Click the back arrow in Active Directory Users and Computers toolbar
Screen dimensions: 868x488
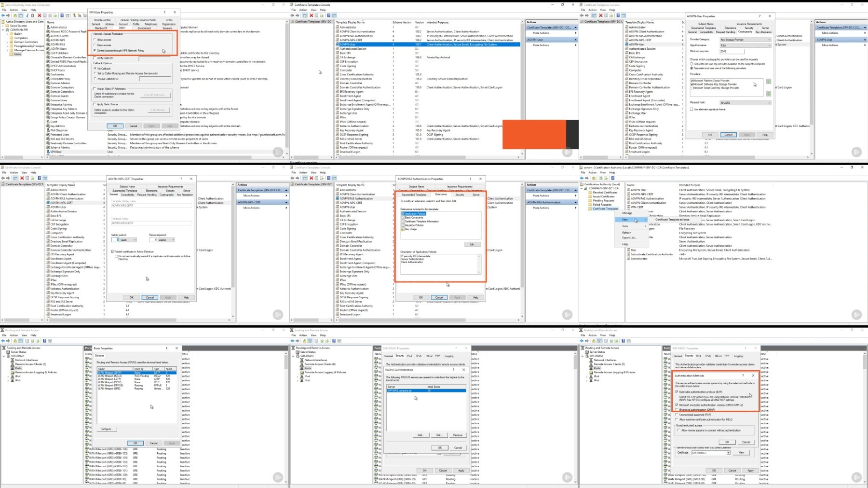(3, 15)
